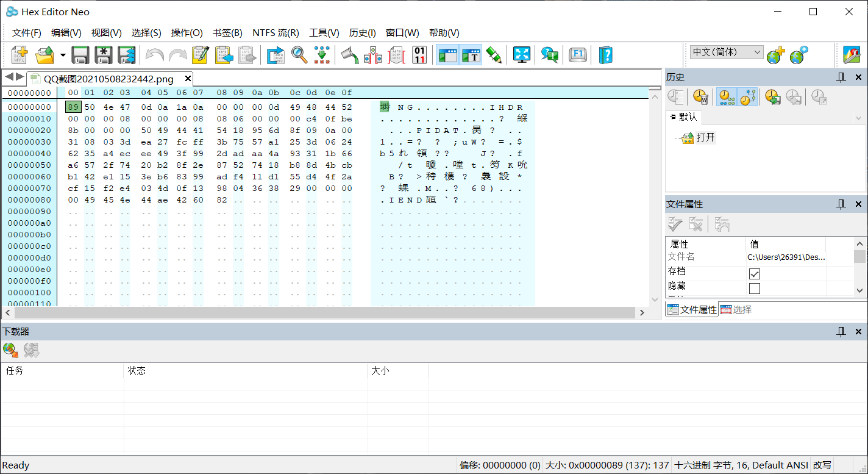The height and width of the screenshot is (474, 868).
Task: Click the green highlighter marker icon
Action: (494, 55)
